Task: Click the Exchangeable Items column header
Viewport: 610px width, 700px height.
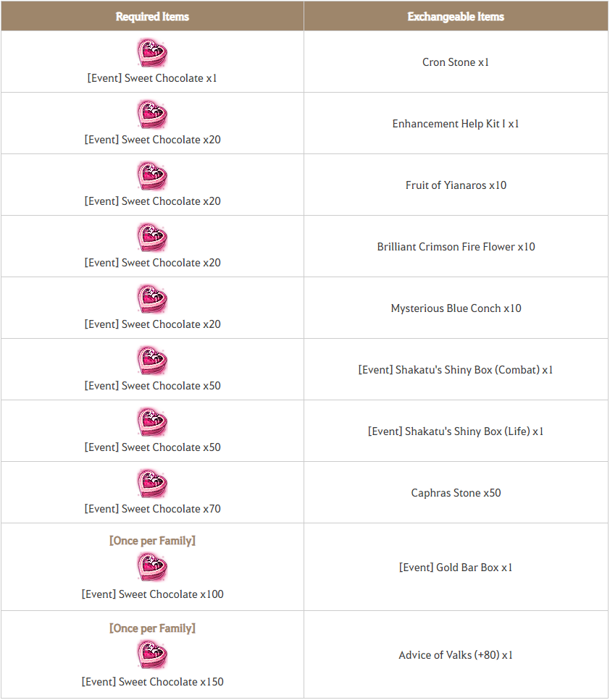Action: 456,17
